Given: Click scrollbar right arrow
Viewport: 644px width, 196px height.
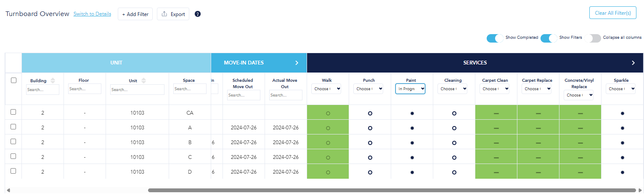Looking at the screenshot, I should pyautogui.click(x=640, y=191).
